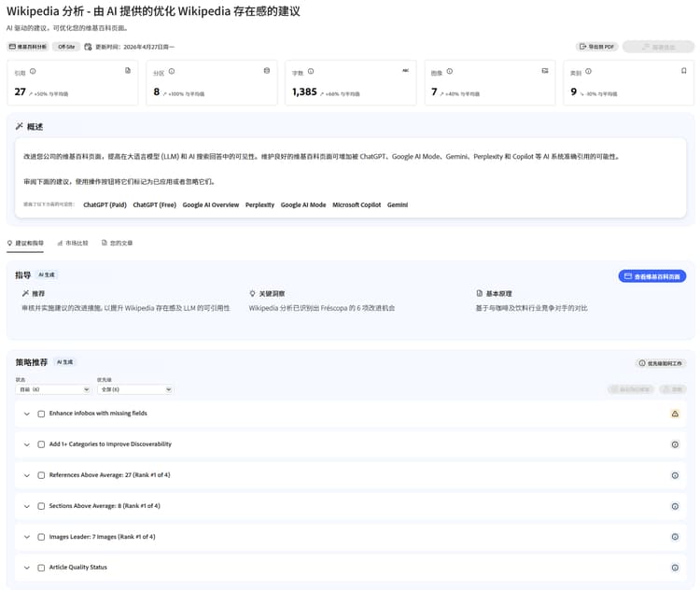This screenshot has width=700, height=591.
Task: Click the info icon beside 字数
Action: click(x=311, y=72)
